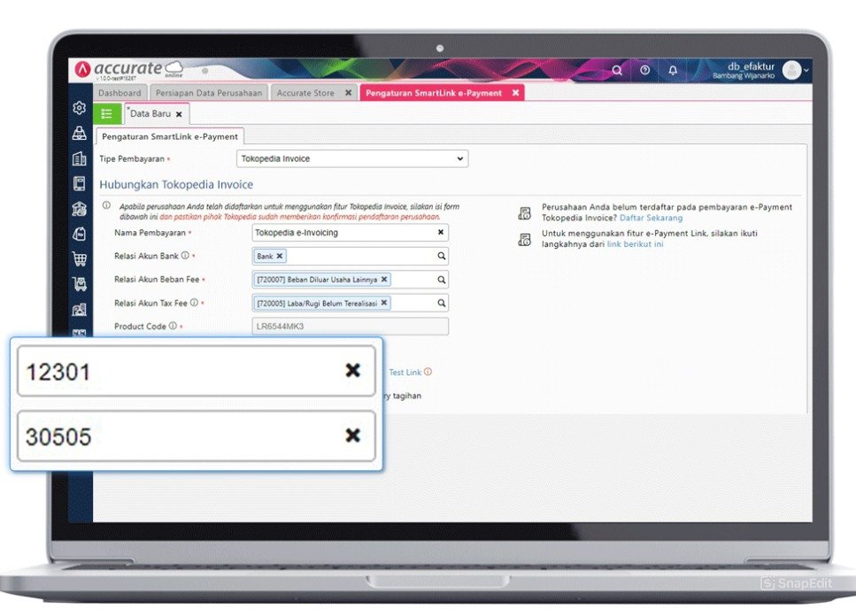Viewport: 856px width, 616px height.
Task: Open the hand trolley inventory module
Action: pos(79,284)
